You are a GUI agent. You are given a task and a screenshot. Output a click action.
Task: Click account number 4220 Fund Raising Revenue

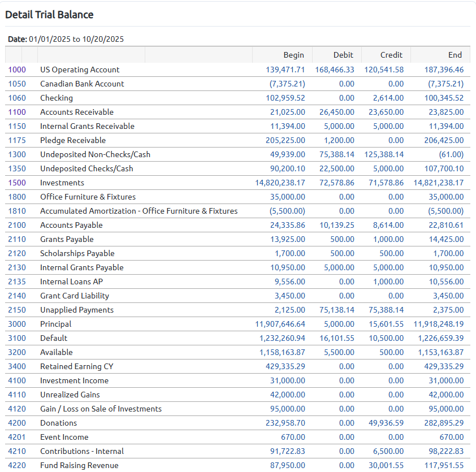click(16, 465)
